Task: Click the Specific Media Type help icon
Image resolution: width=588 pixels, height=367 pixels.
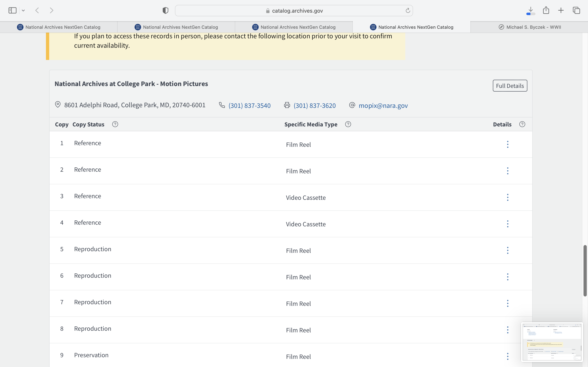Action: tap(348, 124)
